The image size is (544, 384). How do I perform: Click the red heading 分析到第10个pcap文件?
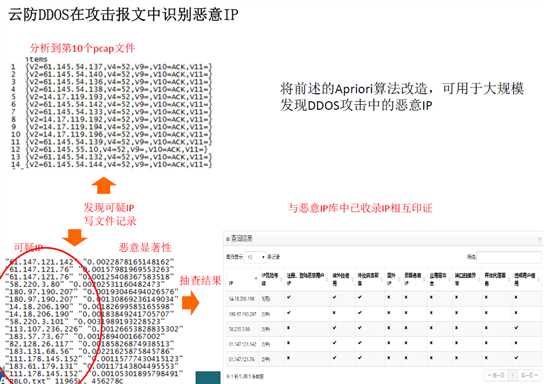coord(83,48)
